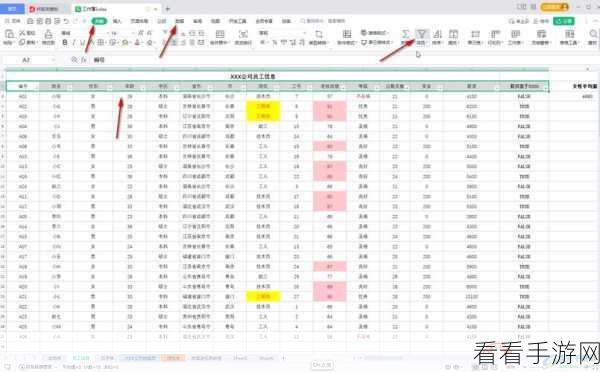Screen dimensions: 600x372
Task: Open filter arrow of last header column
Action: 546,88
